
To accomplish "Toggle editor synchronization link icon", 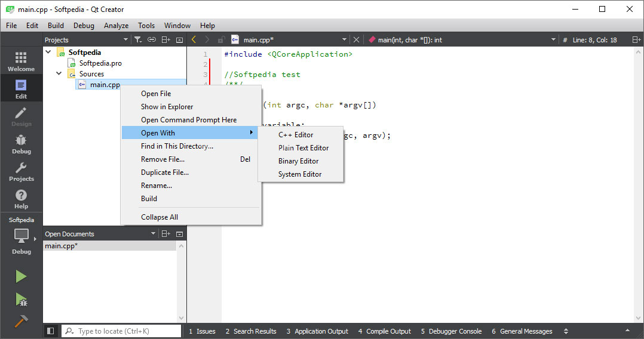I will 152,40.
